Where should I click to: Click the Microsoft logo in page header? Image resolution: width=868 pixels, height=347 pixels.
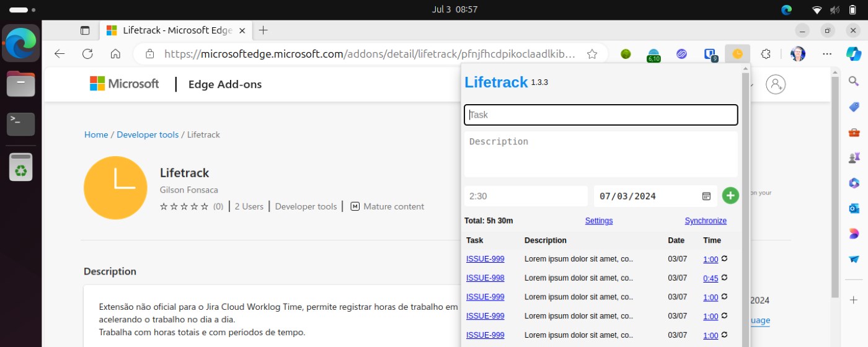[x=124, y=84]
